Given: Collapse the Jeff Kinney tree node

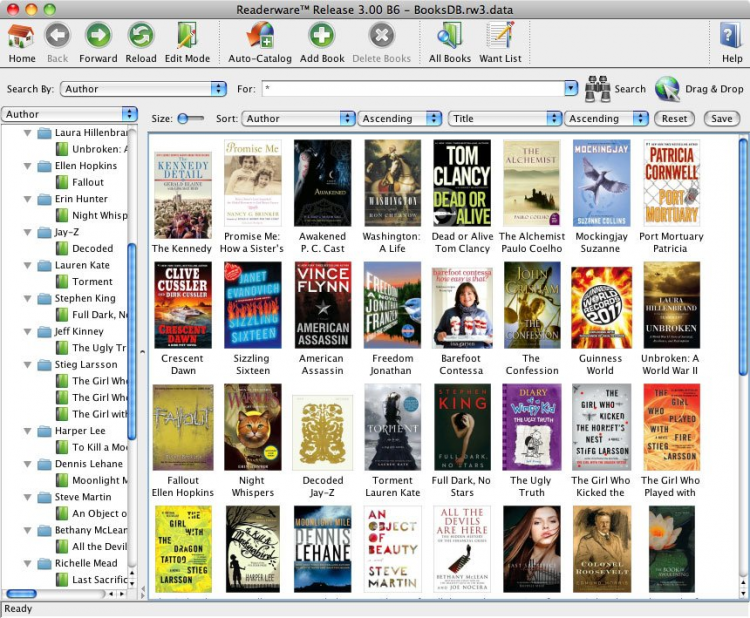Looking at the screenshot, I should coord(28,331).
